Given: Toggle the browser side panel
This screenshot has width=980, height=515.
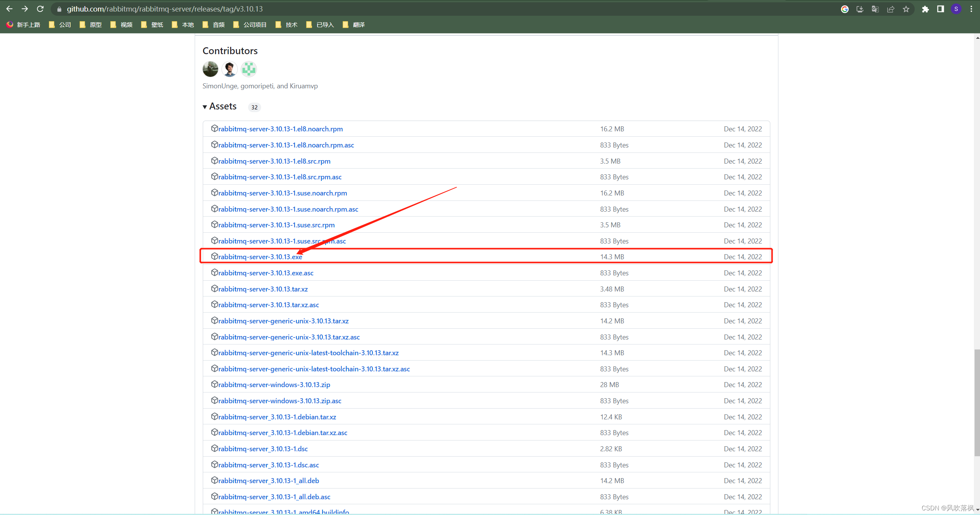Looking at the screenshot, I should coord(940,9).
